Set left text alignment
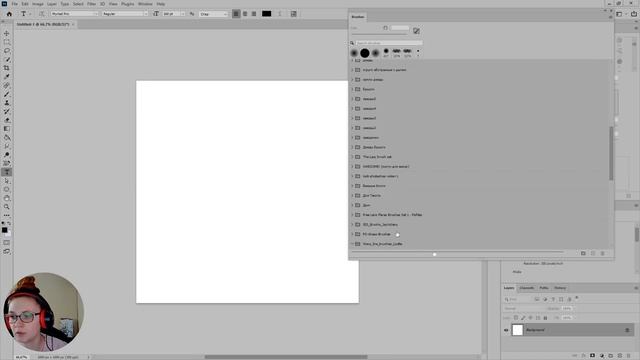This screenshot has width=640, height=360. coord(236,14)
